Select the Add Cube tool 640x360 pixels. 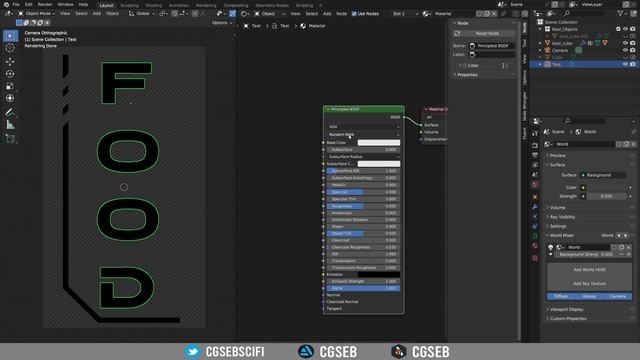tap(10, 139)
